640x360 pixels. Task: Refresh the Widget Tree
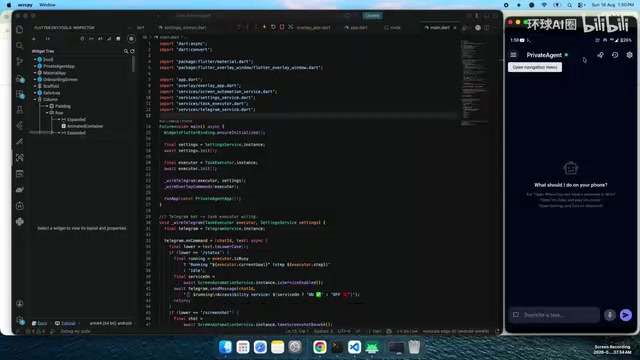[x=132, y=51]
